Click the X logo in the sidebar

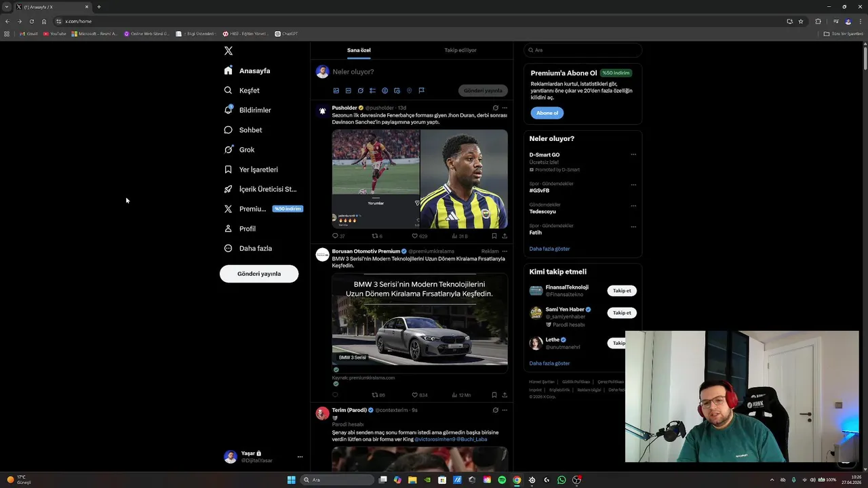pyautogui.click(x=229, y=51)
